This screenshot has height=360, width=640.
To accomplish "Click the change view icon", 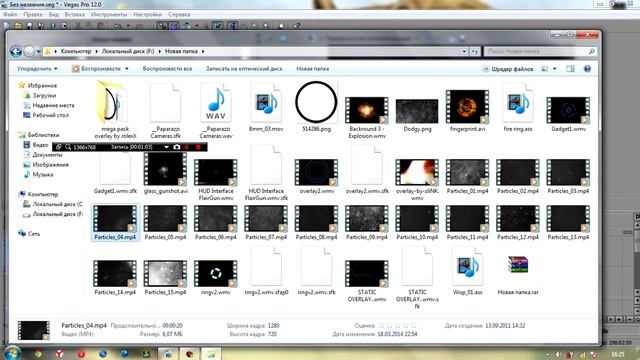I will pyautogui.click(x=545, y=69).
